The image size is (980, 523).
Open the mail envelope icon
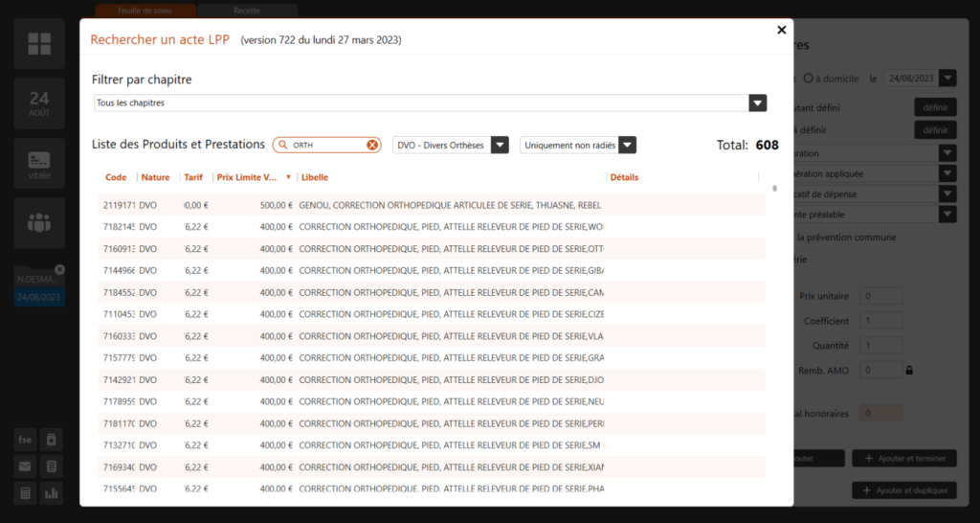[x=26, y=466]
